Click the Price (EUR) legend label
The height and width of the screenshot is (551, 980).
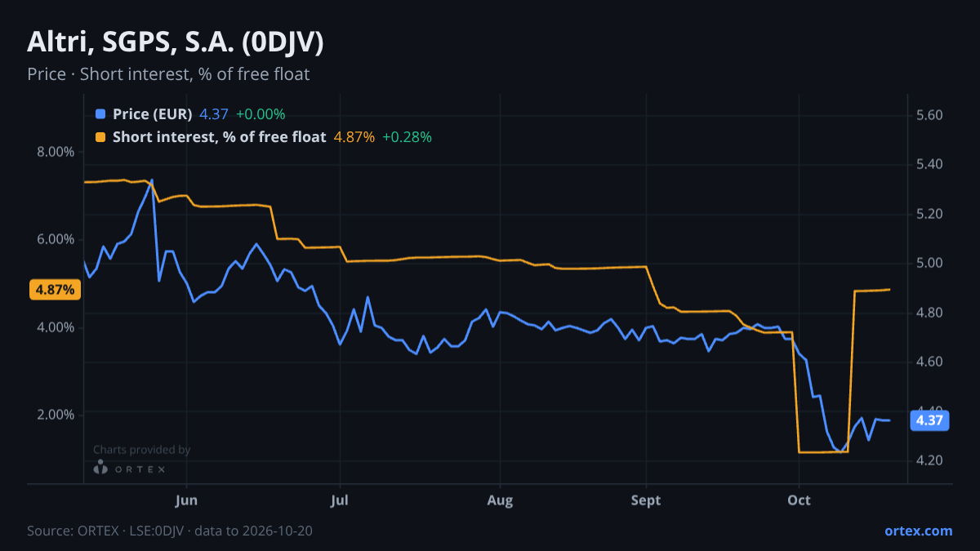click(x=153, y=114)
